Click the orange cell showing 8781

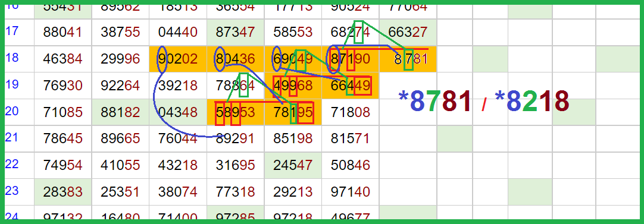pyautogui.click(x=408, y=59)
